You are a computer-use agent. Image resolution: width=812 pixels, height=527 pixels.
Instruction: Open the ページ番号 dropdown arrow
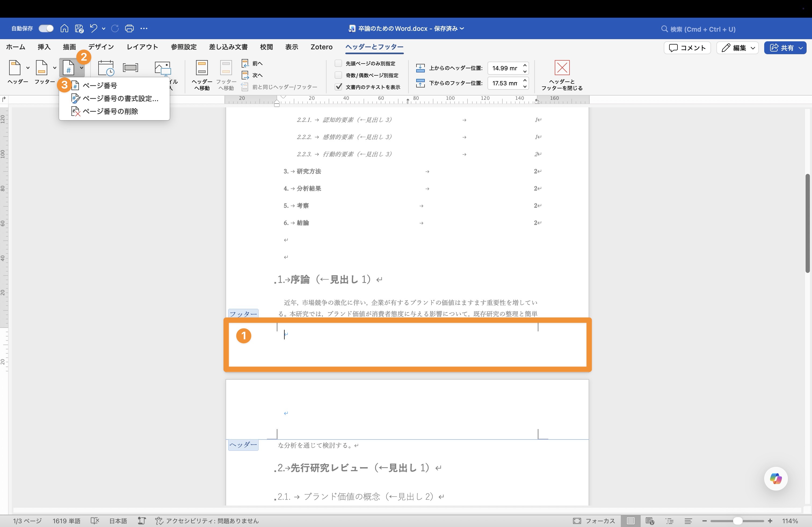click(x=81, y=68)
